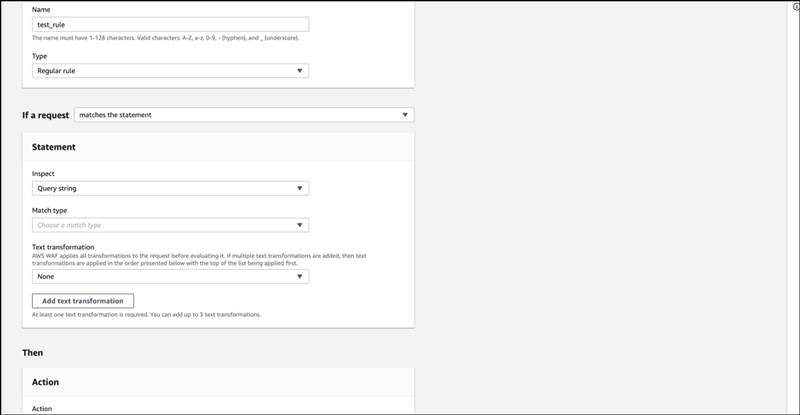Click the arrow on 'If a request' dropdown
The height and width of the screenshot is (415, 800).
[404, 115]
